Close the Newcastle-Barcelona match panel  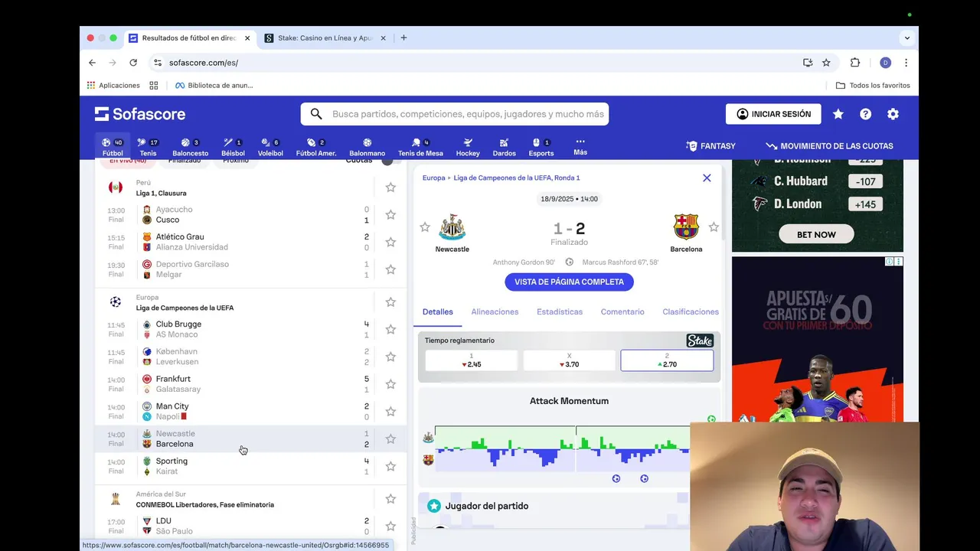click(x=707, y=178)
